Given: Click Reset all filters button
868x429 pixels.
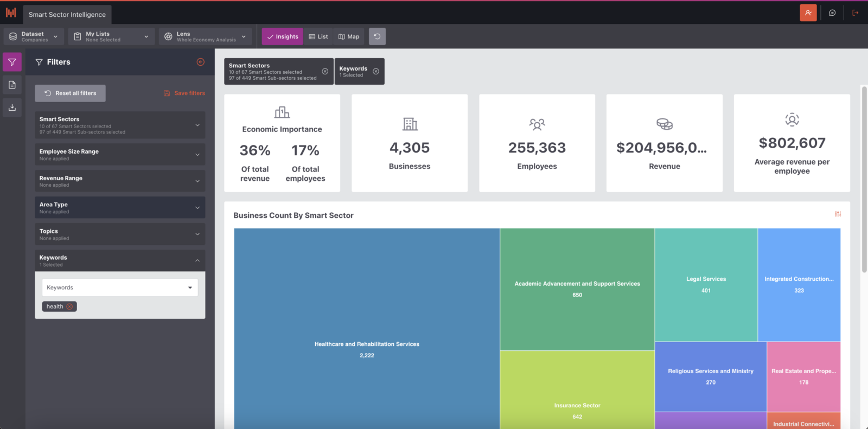Looking at the screenshot, I should point(71,93).
